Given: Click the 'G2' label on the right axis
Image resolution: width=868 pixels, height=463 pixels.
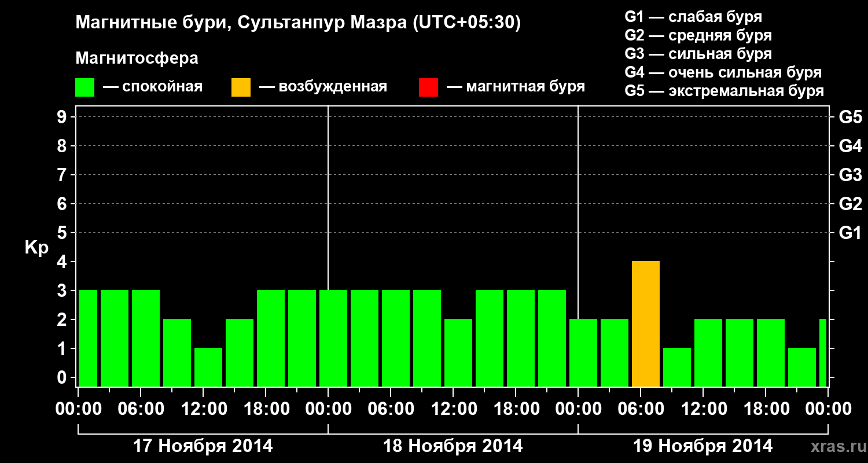Looking at the screenshot, I should (851, 204).
